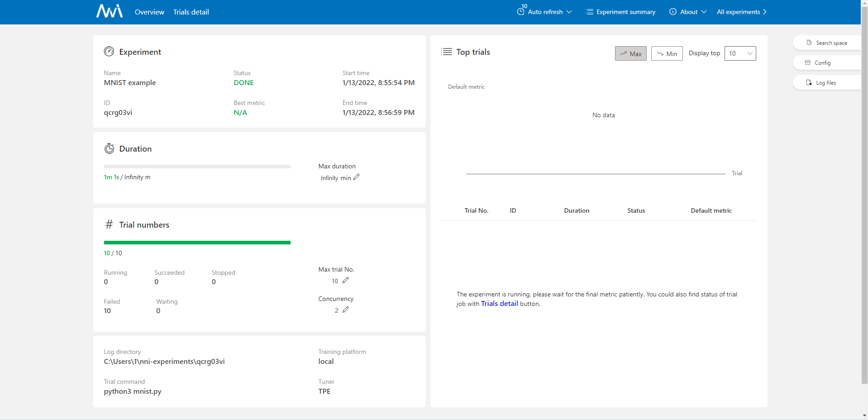The width and height of the screenshot is (868, 420).
Task: Select Max top trials toggle
Action: pyautogui.click(x=631, y=53)
